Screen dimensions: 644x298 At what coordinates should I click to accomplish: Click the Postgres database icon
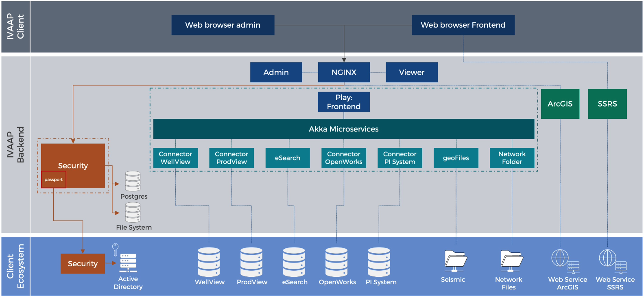pos(133,181)
